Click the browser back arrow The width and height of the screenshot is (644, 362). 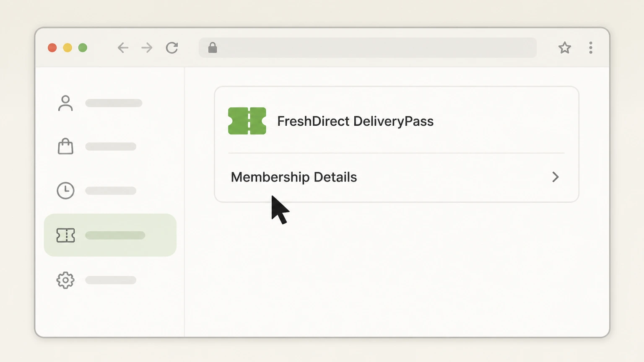[123, 48]
